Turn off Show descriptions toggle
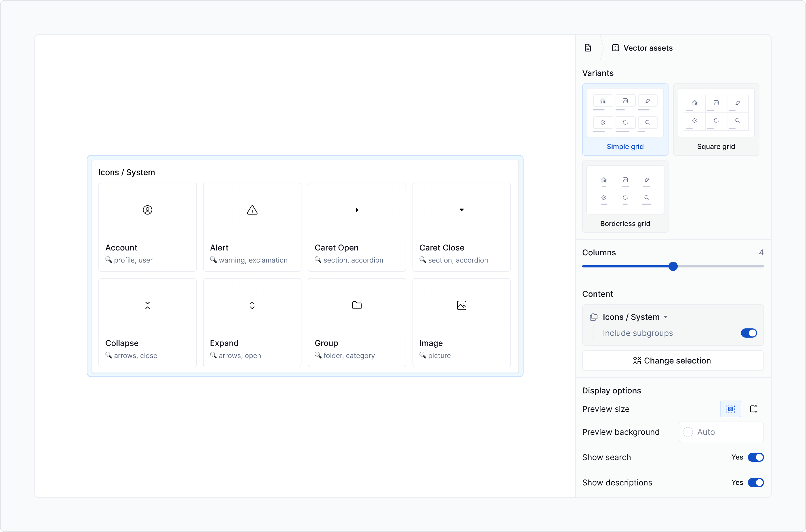Viewport: 806px width, 532px height. 755,483
